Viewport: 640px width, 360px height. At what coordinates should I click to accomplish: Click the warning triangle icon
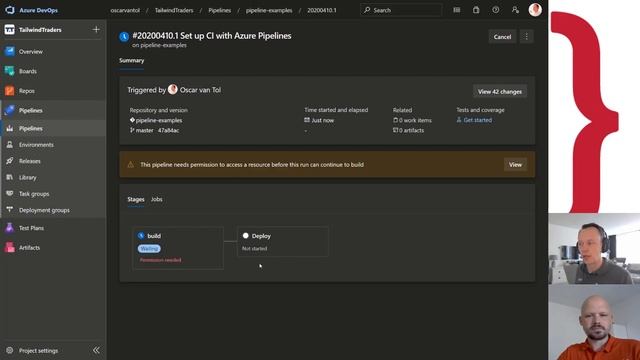(x=131, y=164)
